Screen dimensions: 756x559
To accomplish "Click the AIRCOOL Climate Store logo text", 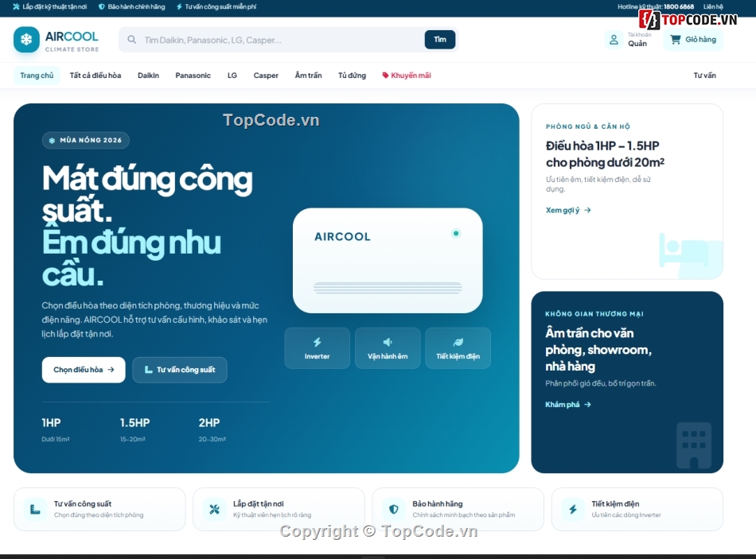I will click(72, 41).
